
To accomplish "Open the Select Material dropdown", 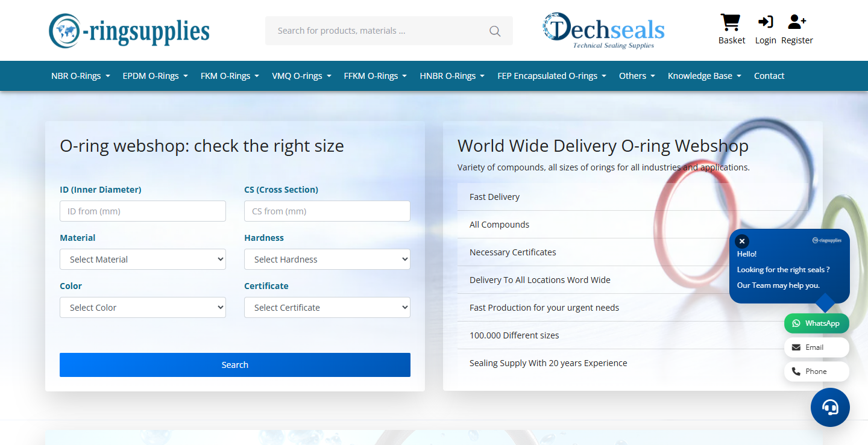I will pyautogui.click(x=143, y=260).
